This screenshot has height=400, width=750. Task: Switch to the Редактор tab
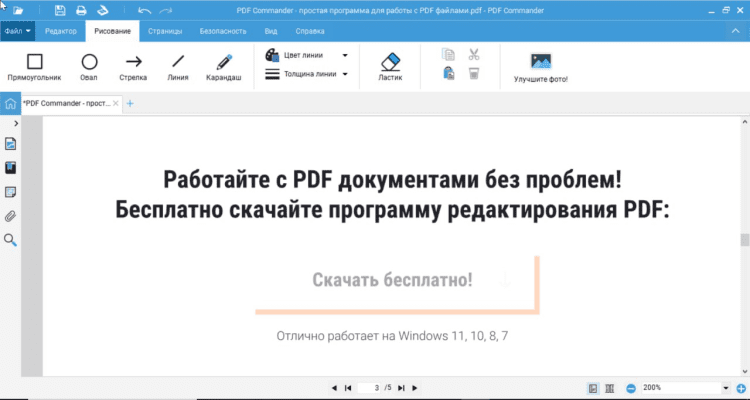[61, 31]
